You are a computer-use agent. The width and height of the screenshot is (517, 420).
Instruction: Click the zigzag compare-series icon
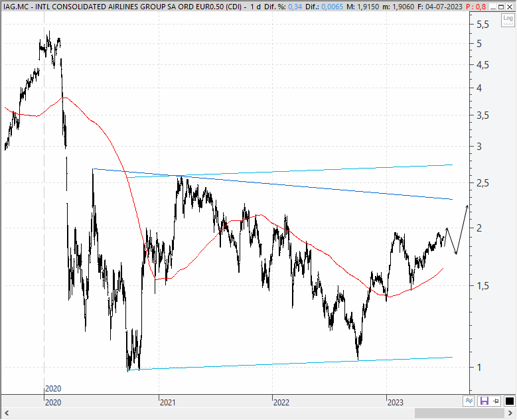pyautogui.click(x=469, y=401)
